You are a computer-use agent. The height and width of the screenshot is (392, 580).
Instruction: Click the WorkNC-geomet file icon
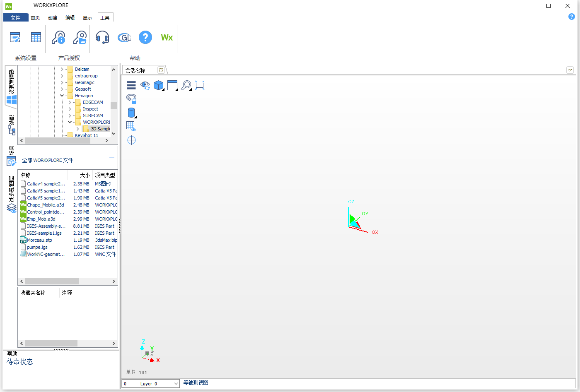tap(23, 254)
